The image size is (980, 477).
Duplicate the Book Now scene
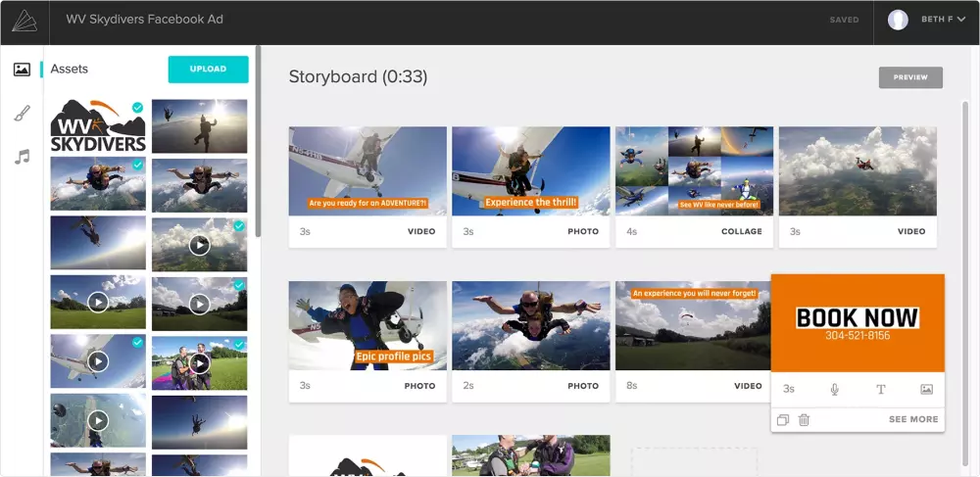coord(782,420)
